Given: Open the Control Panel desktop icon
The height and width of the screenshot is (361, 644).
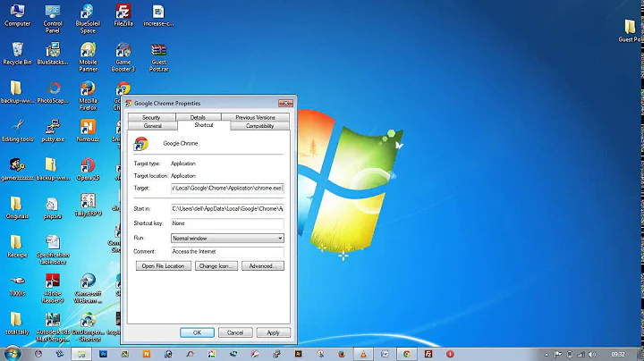Looking at the screenshot, I should (x=52, y=13).
